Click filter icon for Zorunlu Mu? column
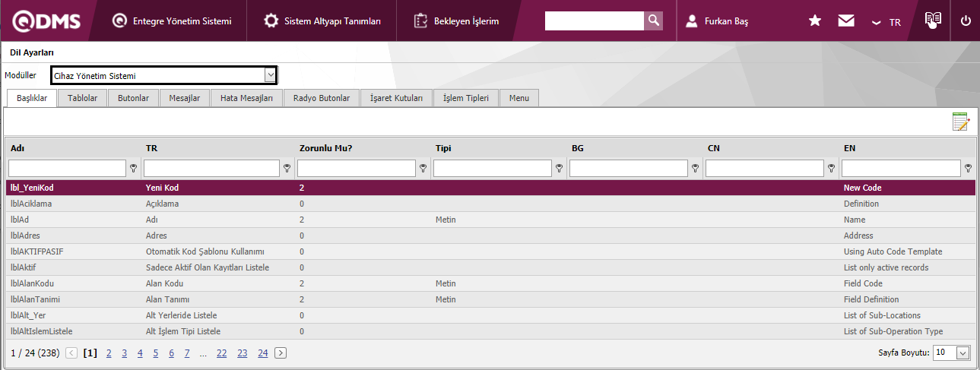This screenshot has height=370, width=980. click(x=423, y=169)
